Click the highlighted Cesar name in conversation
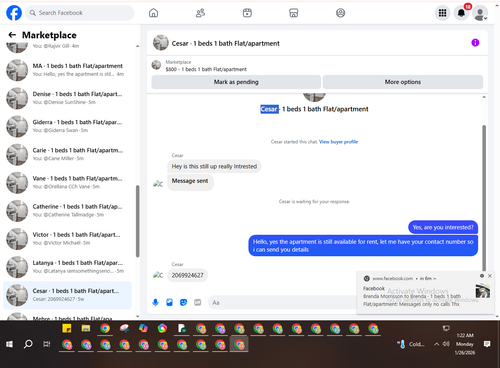This screenshot has height=368, width=500. (x=269, y=109)
